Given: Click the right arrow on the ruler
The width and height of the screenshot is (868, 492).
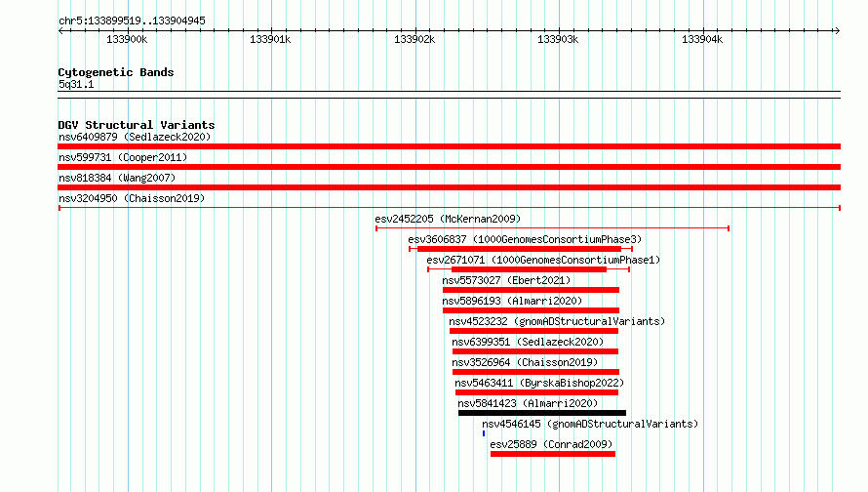Looking at the screenshot, I should [837, 31].
